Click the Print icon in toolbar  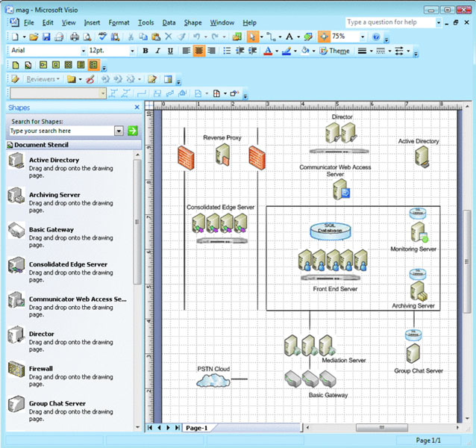coord(74,37)
